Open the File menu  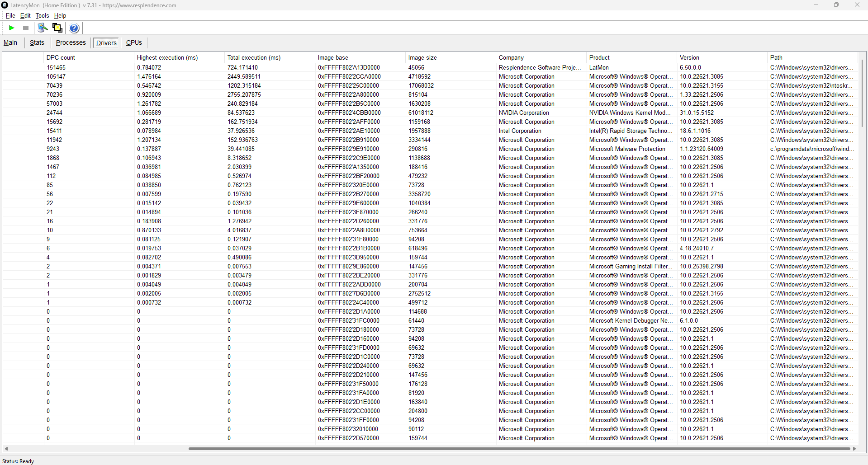pos(10,15)
